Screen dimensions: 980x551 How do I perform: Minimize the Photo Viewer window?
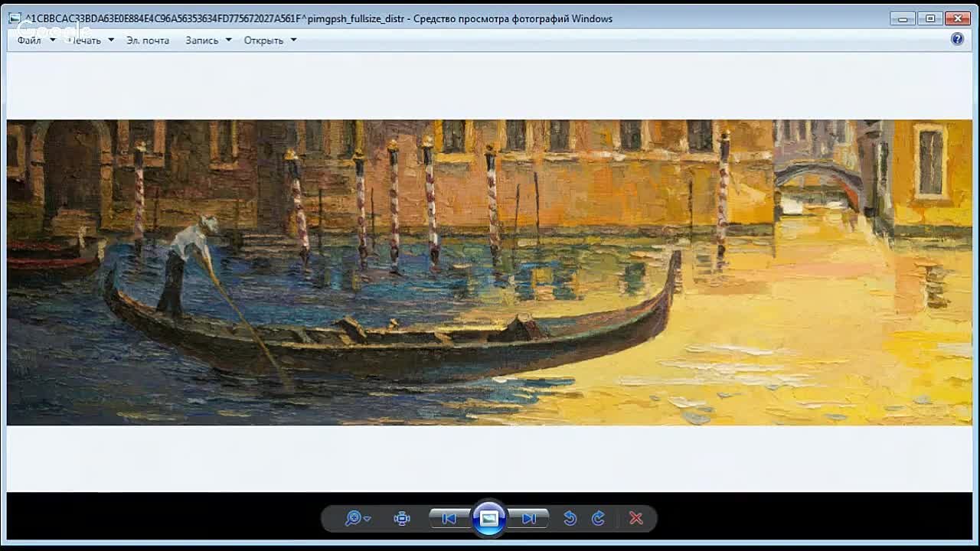pyautogui.click(x=903, y=18)
